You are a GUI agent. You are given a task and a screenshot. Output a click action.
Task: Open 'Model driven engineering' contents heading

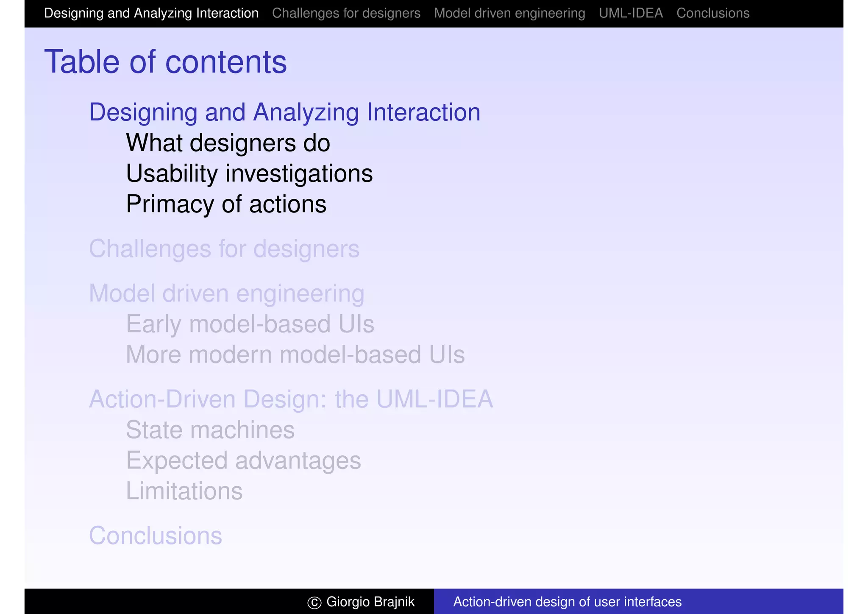point(226,293)
